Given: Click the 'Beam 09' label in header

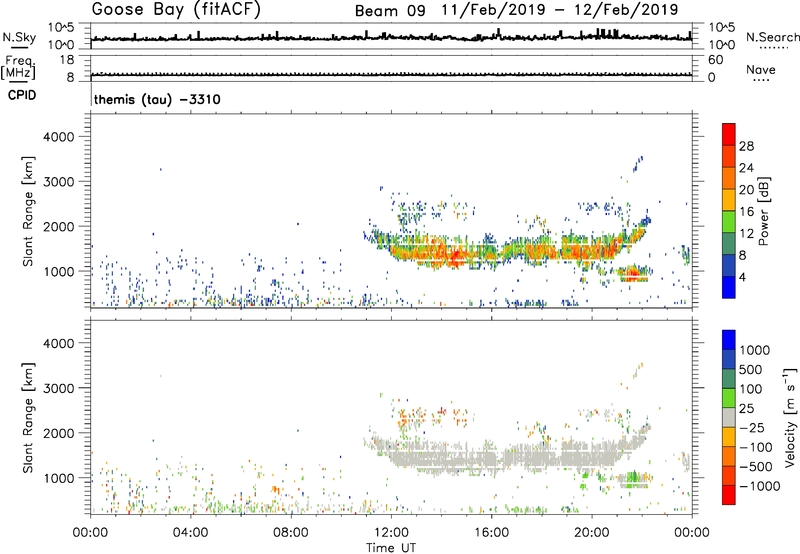Looking at the screenshot, I should coord(390,11).
